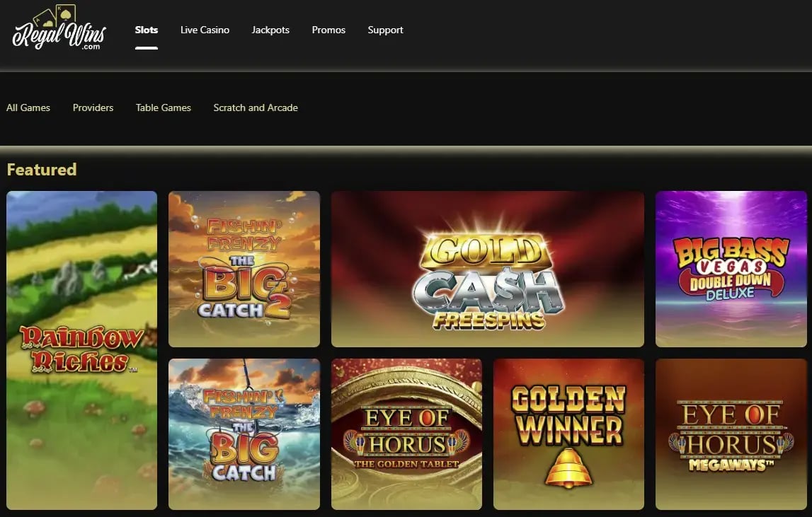Show the Table Games category
Viewport: 812px width, 517px height.
click(163, 108)
